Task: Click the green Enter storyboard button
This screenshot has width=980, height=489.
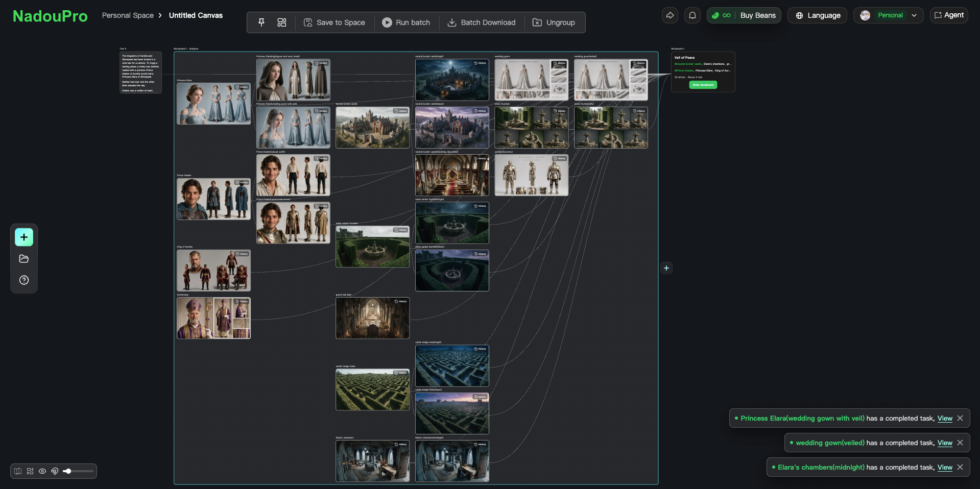Action: (x=703, y=85)
